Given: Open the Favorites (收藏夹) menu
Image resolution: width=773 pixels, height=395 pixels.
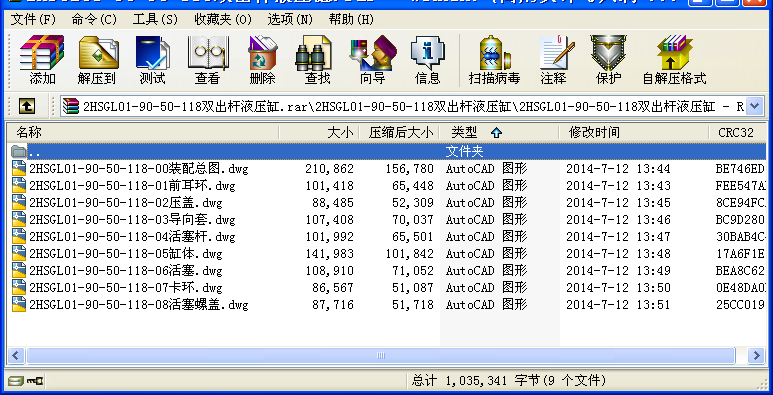Looking at the screenshot, I should (x=223, y=20).
